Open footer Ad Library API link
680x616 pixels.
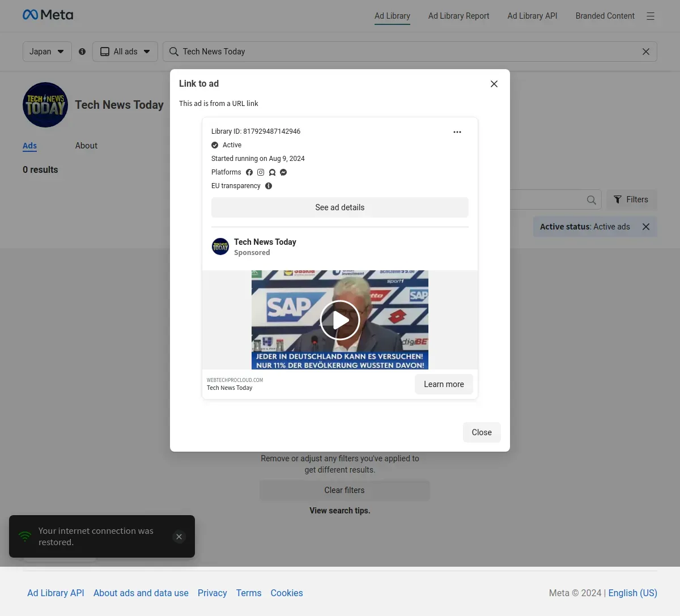coord(56,593)
